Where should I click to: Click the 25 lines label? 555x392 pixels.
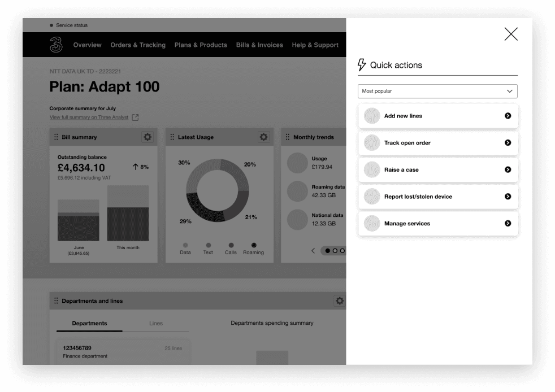point(173,348)
